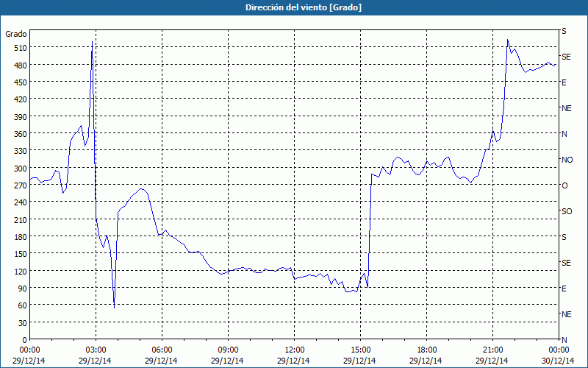The image size is (588, 368).
Task: Select the 330 degree axis label
Action: tap(21, 151)
